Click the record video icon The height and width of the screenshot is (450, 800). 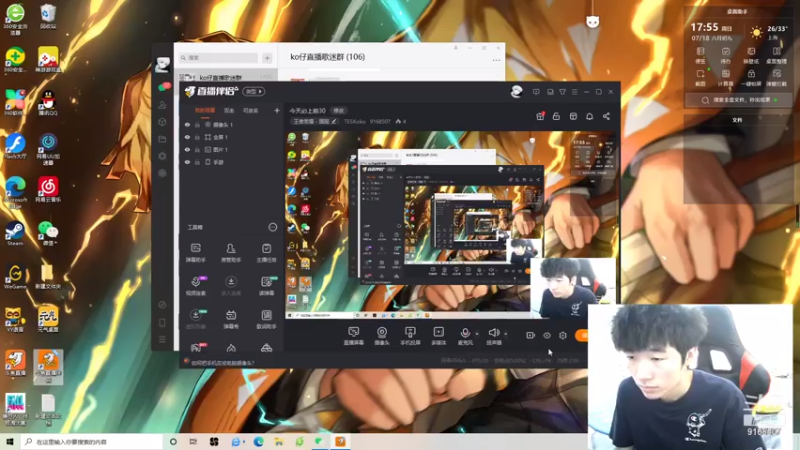click(x=531, y=335)
